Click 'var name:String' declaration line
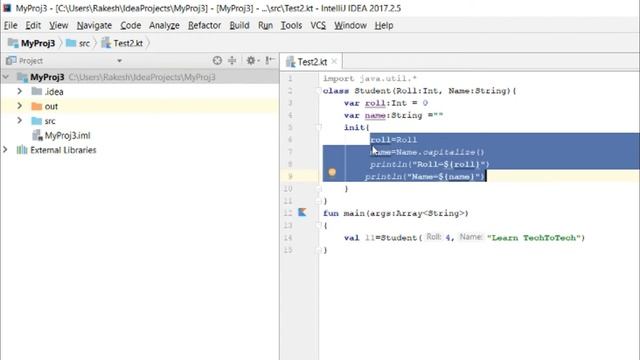Image resolution: width=640 pixels, height=360 pixels. pos(393,115)
